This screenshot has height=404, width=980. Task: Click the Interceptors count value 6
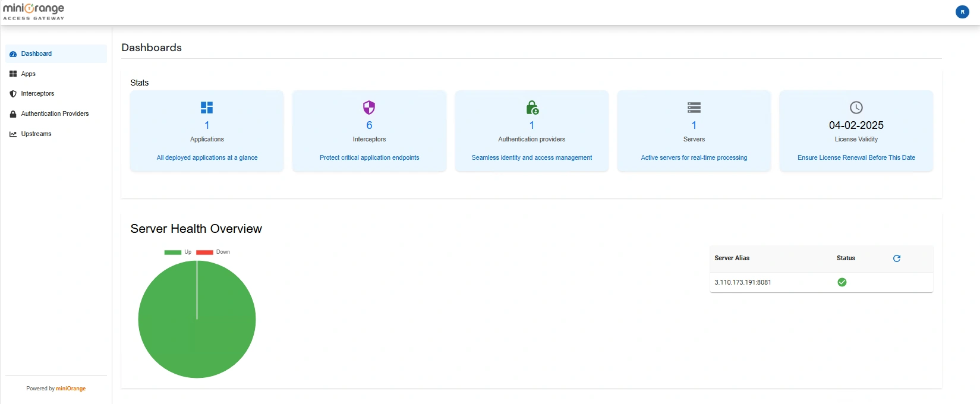[369, 125]
